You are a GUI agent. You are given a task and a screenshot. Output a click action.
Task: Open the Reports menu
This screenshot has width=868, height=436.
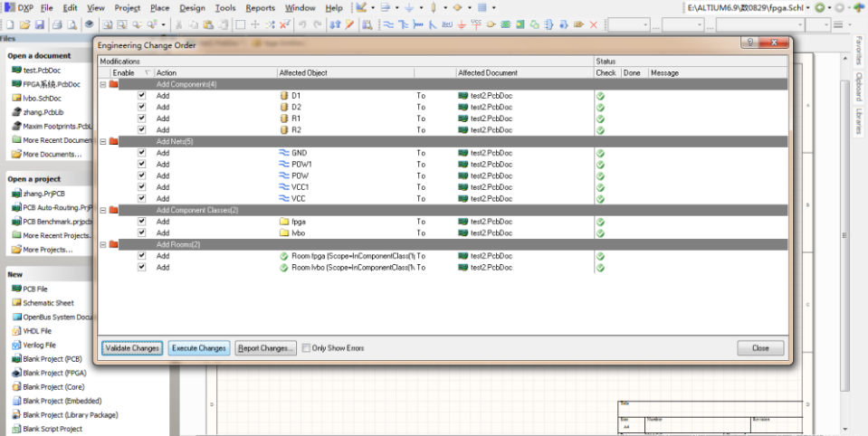(260, 8)
